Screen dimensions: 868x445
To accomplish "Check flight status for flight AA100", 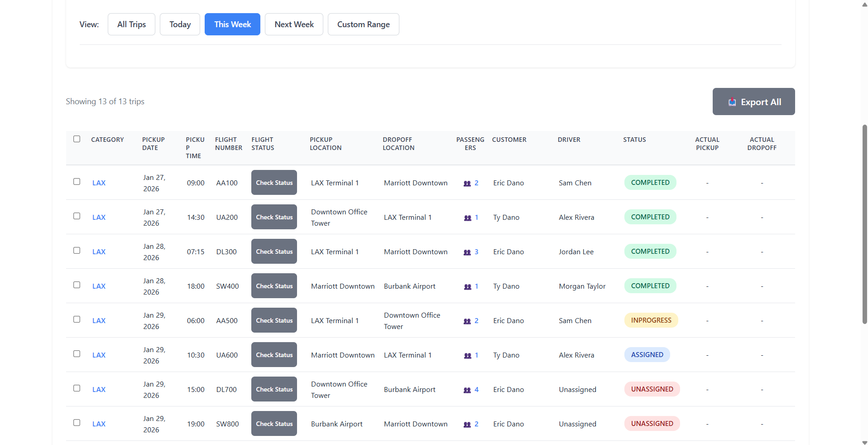I will 273,183.
